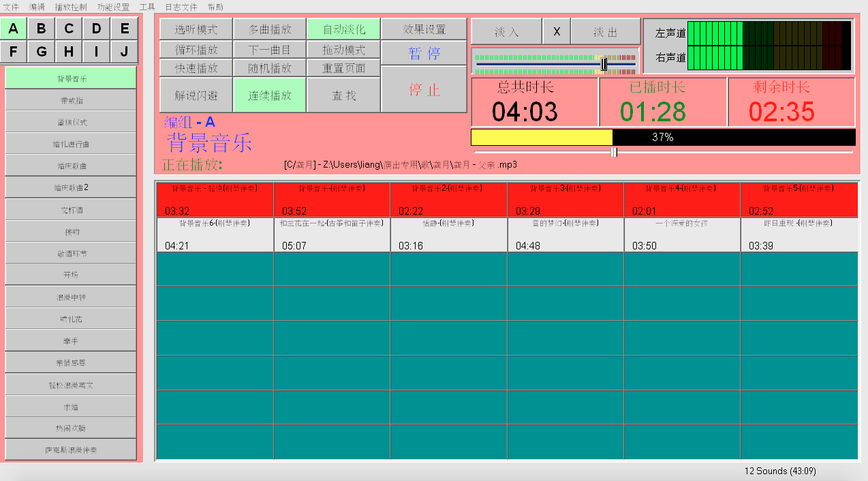The height and width of the screenshot is (481, 868).
Task: Open the 背景音乐 category in the list
Action: [x=71, y=78]
